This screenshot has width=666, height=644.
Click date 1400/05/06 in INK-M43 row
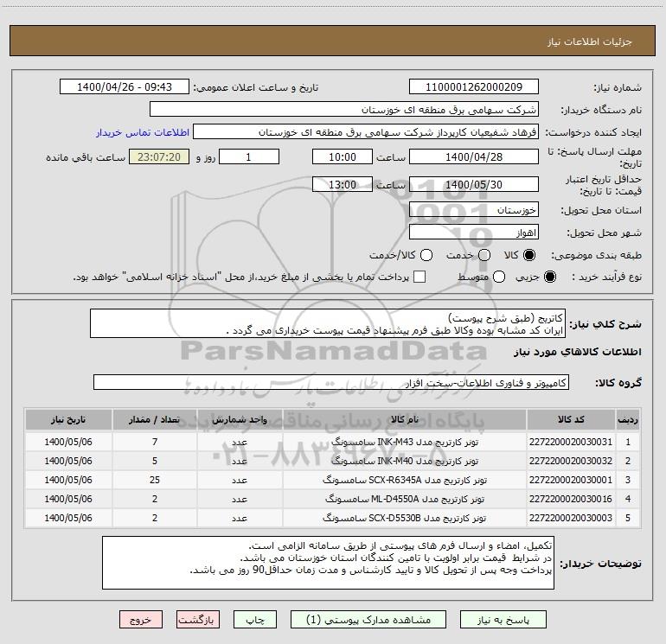[68, 442]
